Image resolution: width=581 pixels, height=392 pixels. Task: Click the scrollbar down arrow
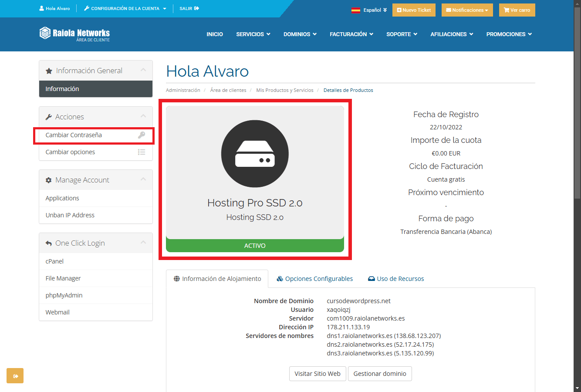(578, 388)
